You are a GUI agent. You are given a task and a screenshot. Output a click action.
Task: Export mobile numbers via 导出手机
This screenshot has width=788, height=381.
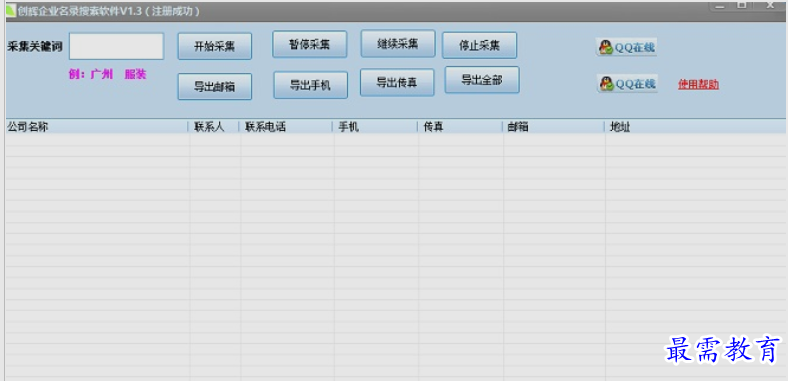click(x=311, y=85)
